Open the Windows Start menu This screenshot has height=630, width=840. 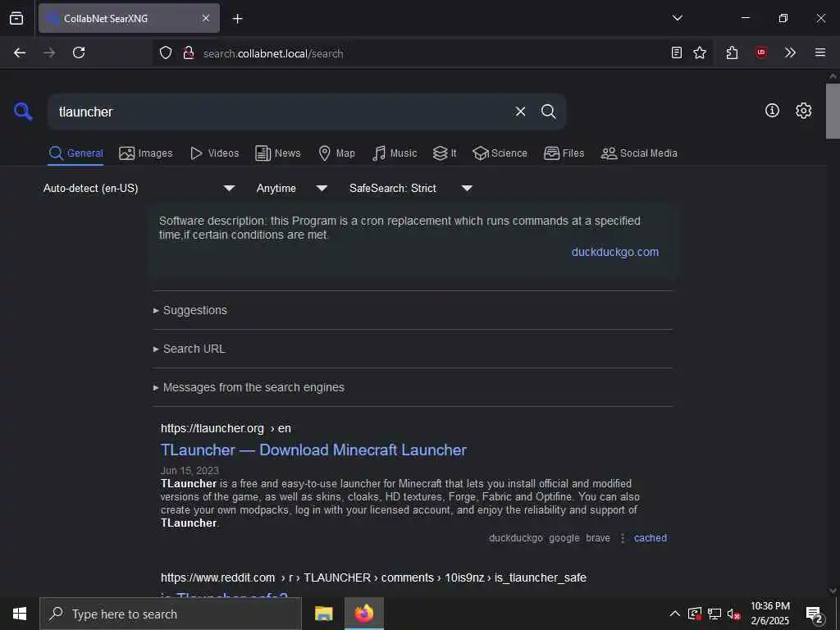click(20, 614)
